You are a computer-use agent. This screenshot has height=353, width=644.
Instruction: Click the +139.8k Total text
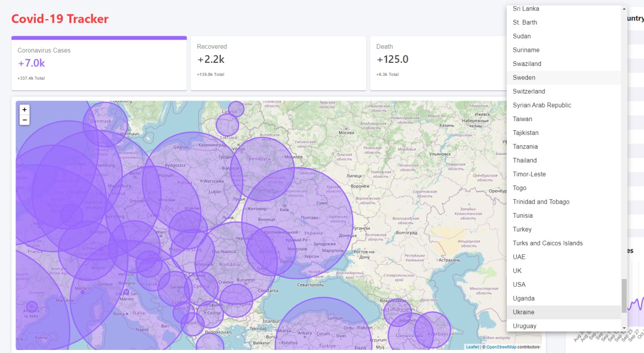click(211, 74)
